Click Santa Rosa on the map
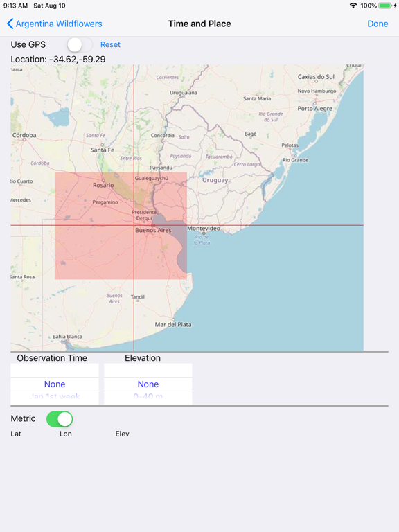 pyautogui.click(x=22, y=277)
